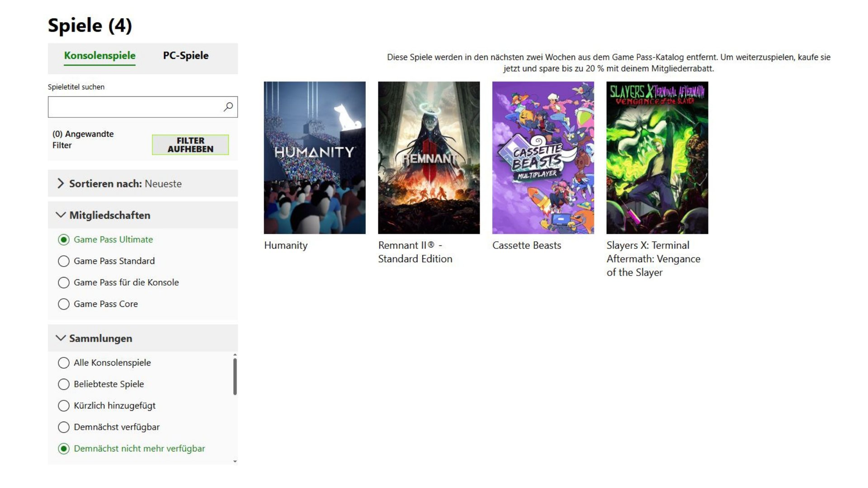Click the Sammlungen scrollbar up arrow
Viewport: 868px width, 488px height.
pos(235,355)
